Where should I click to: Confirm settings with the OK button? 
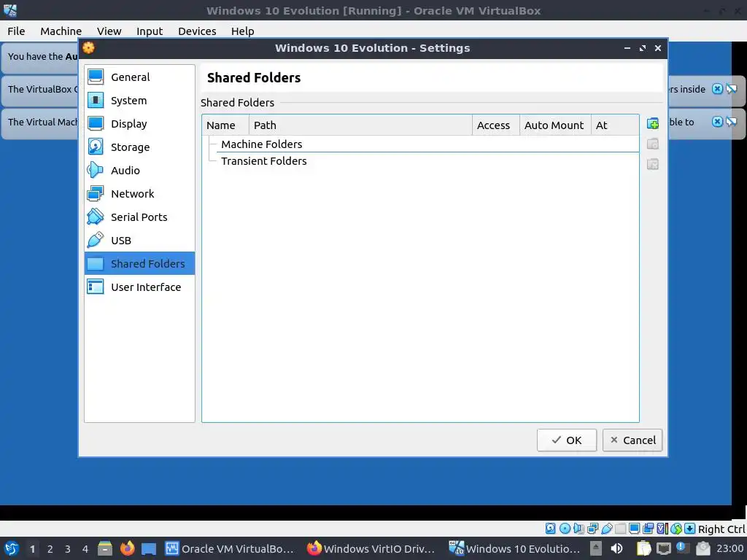click(x=566, y=440)
